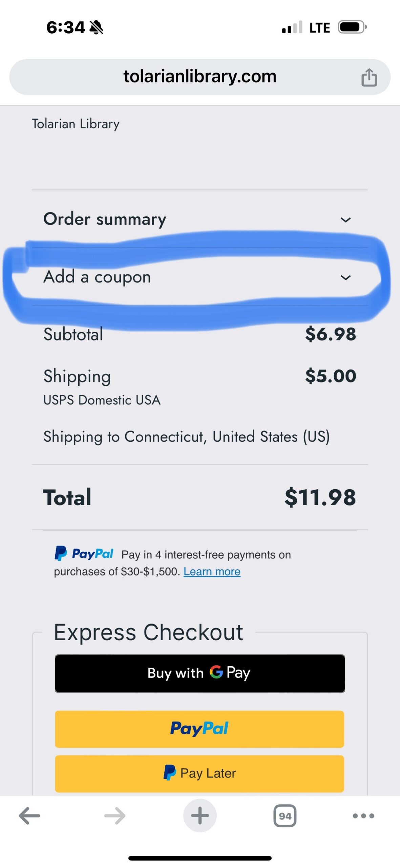Tap the Shipping to Connecticut destination text
The width and height of the screenshot is (400, 868).
[186, 437]
